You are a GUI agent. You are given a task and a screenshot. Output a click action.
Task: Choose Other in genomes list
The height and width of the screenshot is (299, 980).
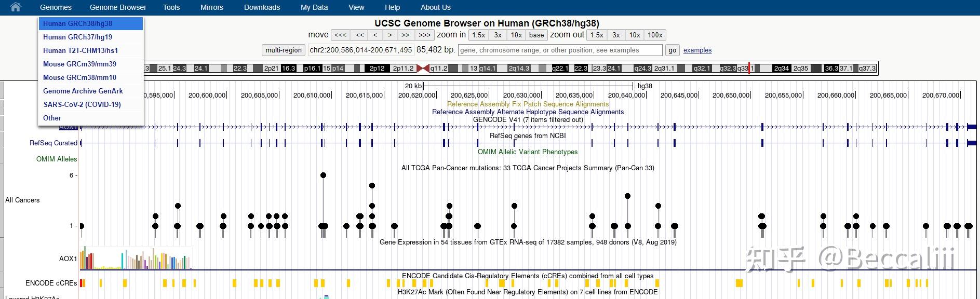pyautogui.click(x=91, y=118)
